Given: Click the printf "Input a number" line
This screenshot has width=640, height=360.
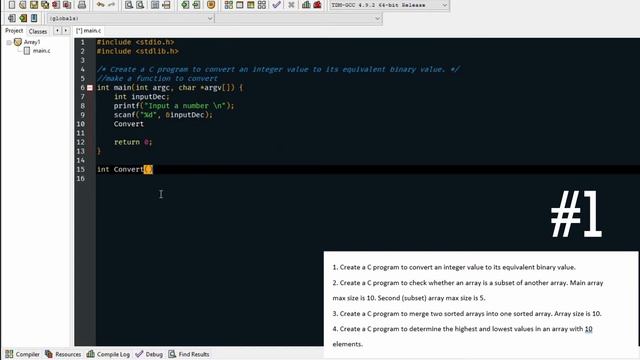Looking at the screenshot, I should (x=174, y=106).
